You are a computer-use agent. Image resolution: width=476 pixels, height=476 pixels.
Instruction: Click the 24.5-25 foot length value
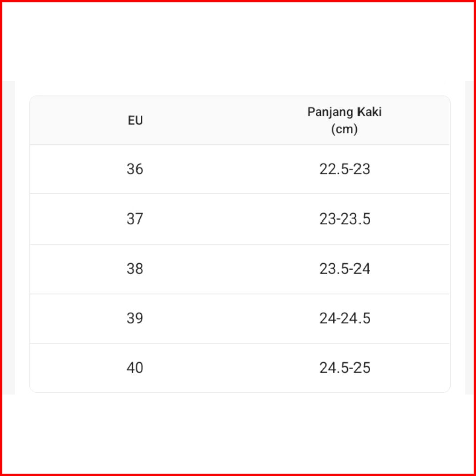tap(345, 368)
